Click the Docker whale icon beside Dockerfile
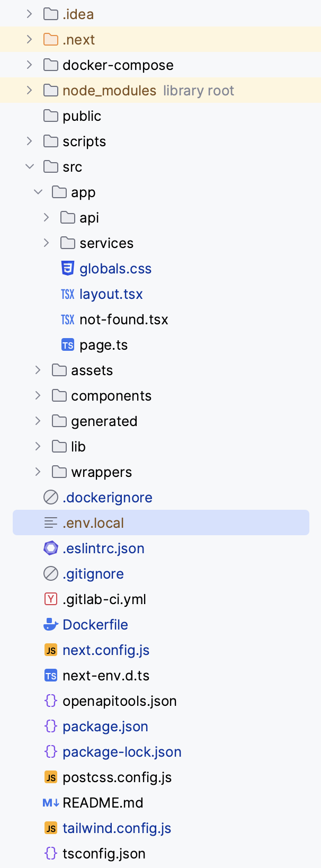321x868 pixels. click(x=50, y=624)
